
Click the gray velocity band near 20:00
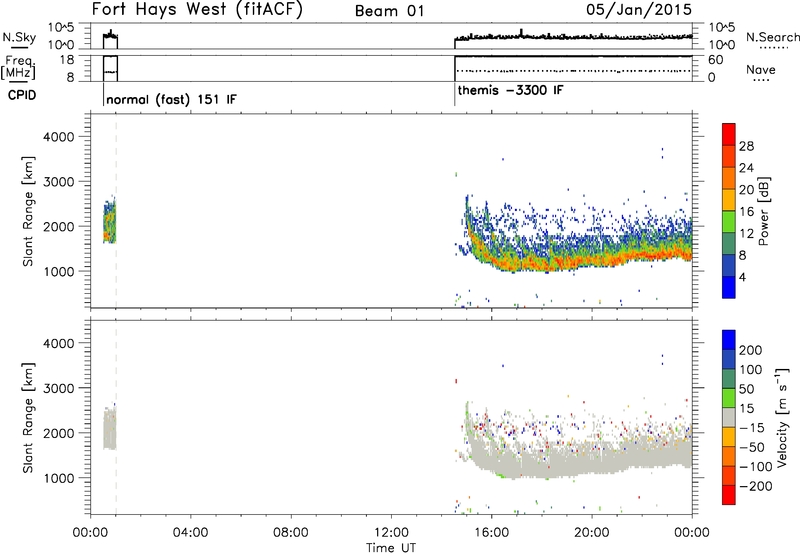point(592,459)
